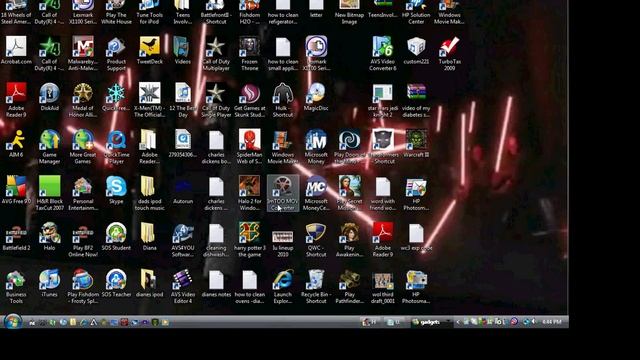Launch the Skype desktop icon
This screenshot has width=640, height=360.
tap(116, 190)
